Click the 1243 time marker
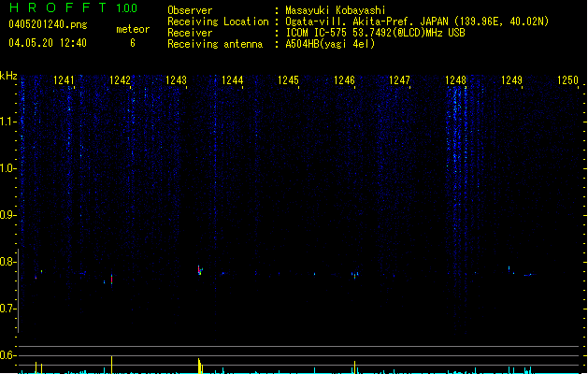The width and height of the screenshot is (588, 374). (176, 79)
